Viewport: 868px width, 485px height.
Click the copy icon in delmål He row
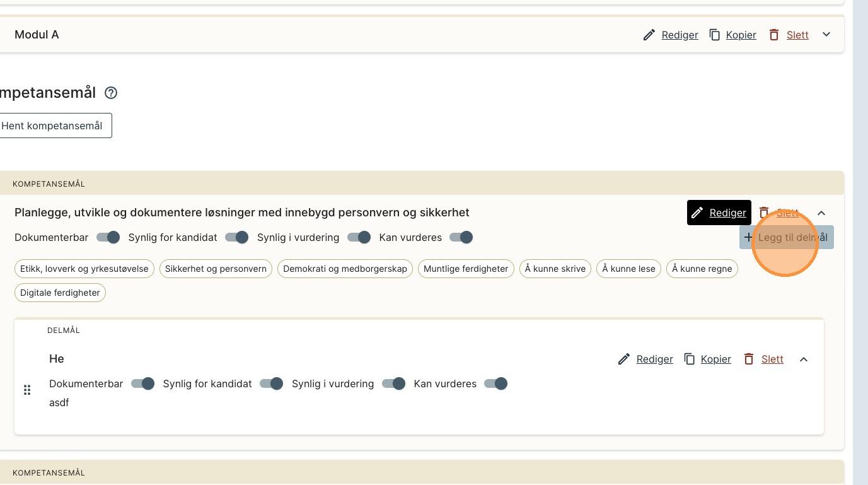click(690, 359)
